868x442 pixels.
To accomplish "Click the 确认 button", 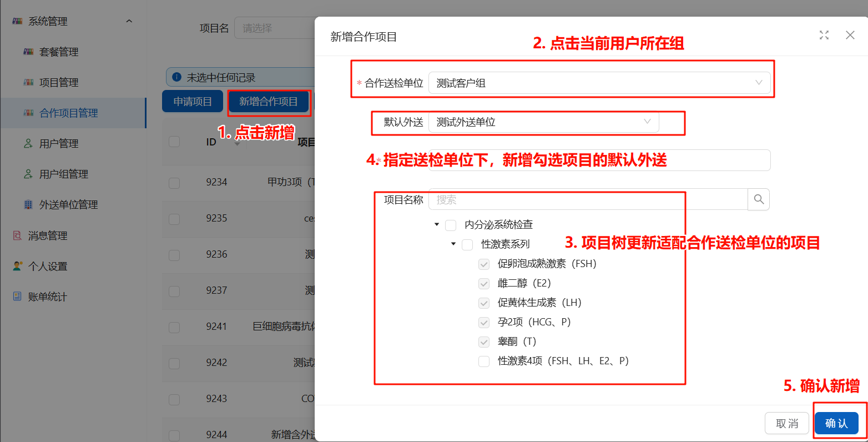I will point(836,423).
